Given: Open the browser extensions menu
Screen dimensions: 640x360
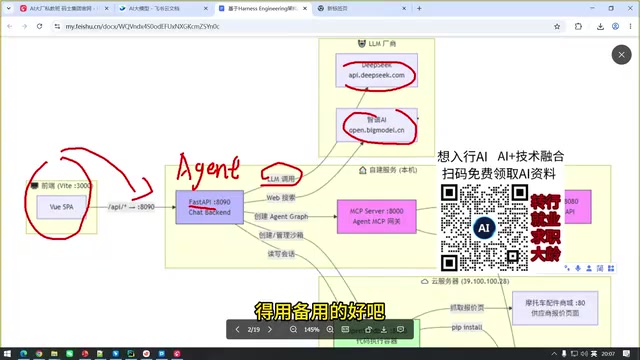Looking at the screenshot, I should (578, 26).
